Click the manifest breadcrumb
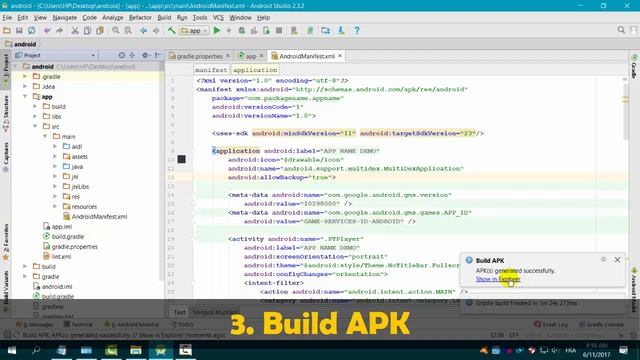Screen dimensions: 640x360 211,70
